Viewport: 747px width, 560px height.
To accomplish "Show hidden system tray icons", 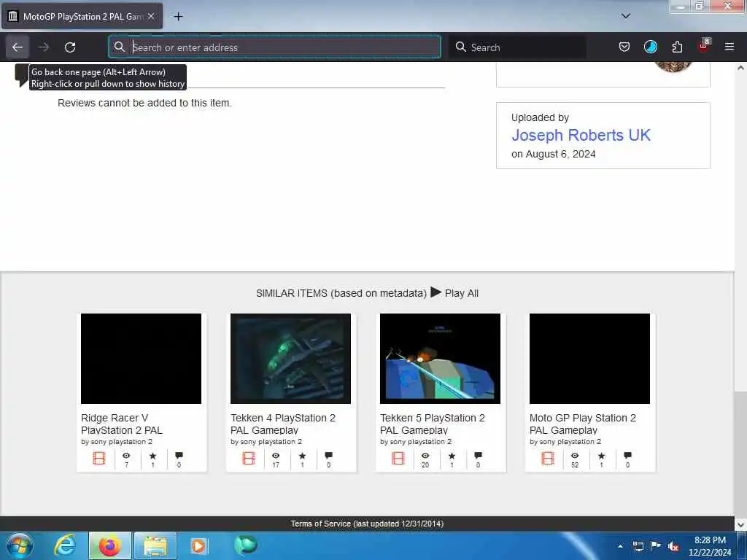I will click(x=620, y=546).
